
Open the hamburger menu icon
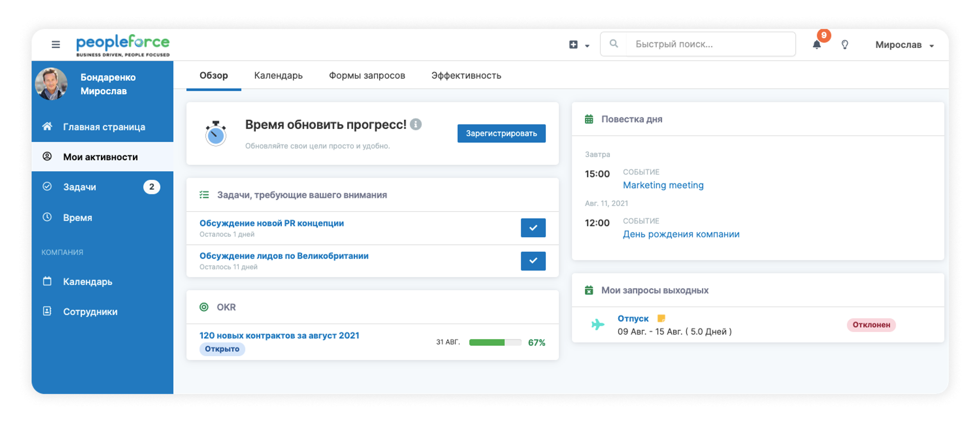tap(56, 45)
